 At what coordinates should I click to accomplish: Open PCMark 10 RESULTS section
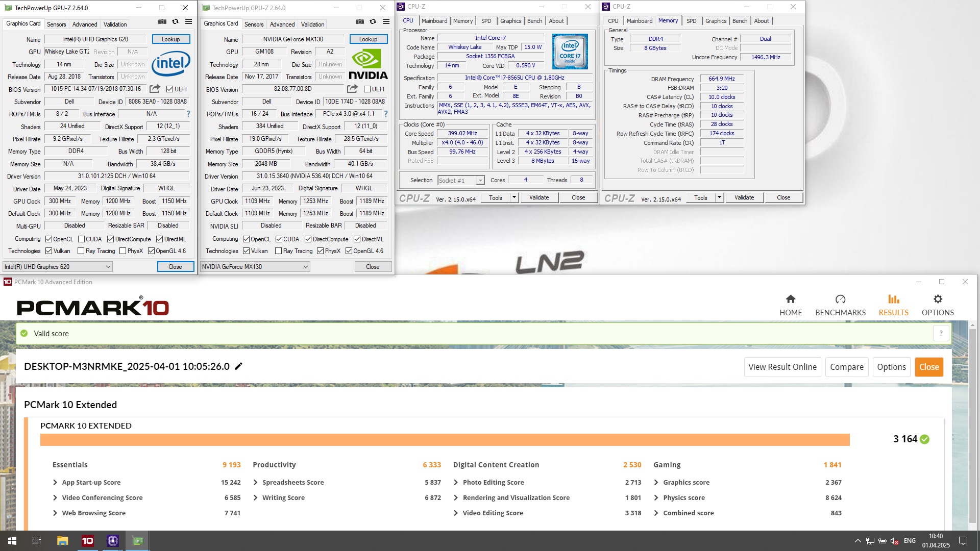[x=893, y=305]
